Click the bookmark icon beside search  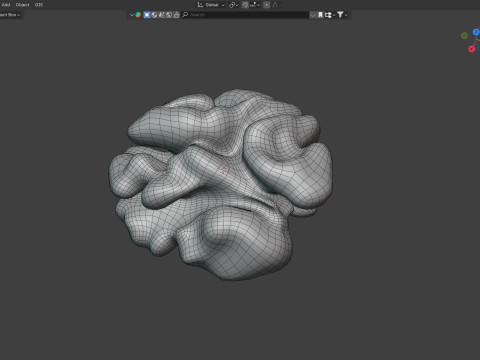pyautogui.click(x=320, y=15)
